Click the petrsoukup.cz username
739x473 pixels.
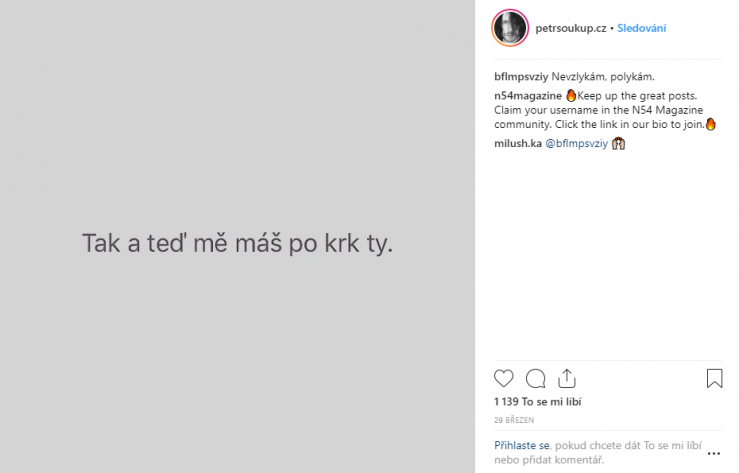coord(571,28)
